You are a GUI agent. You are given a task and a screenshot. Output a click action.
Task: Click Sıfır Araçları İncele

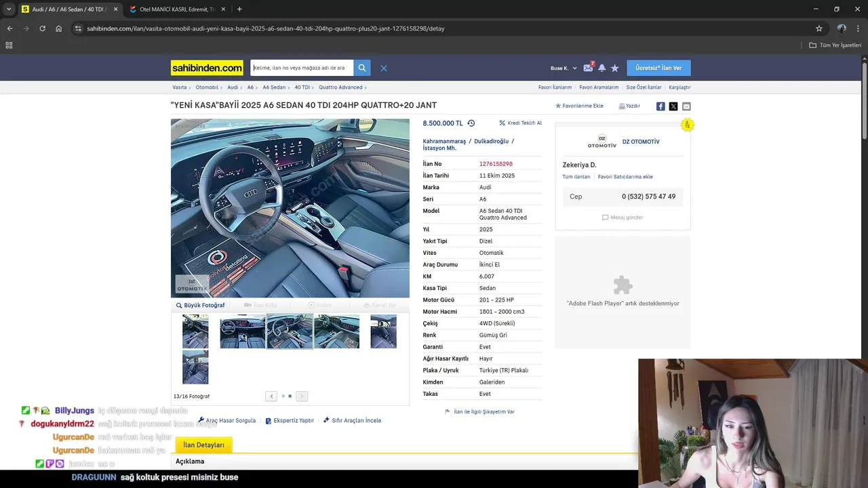click(352, 420)
